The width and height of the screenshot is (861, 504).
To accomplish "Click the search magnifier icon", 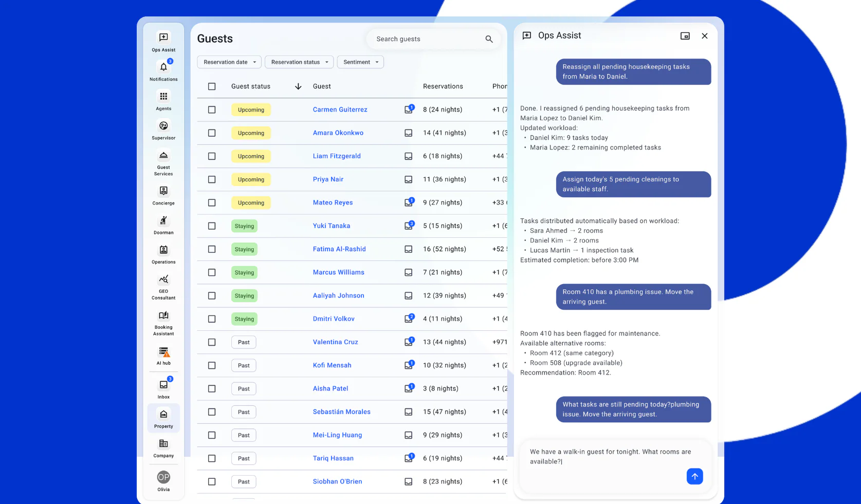I will point(489,39).
